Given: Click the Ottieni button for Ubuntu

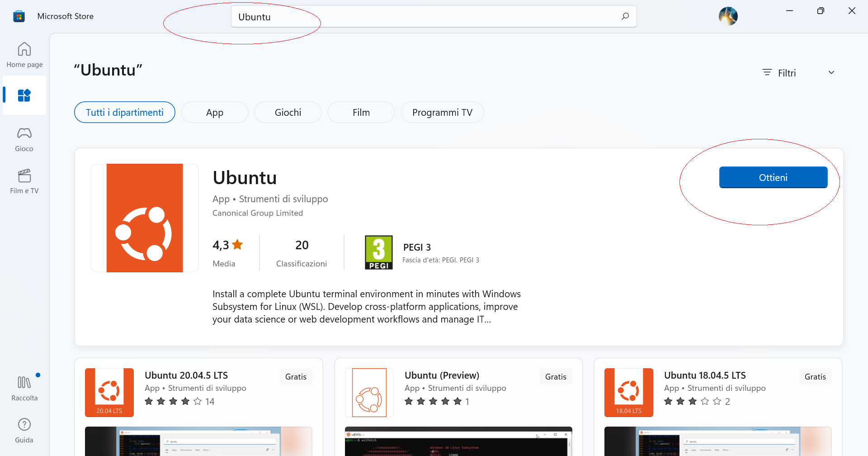Looking at the screenshot, I should [774, 177].
